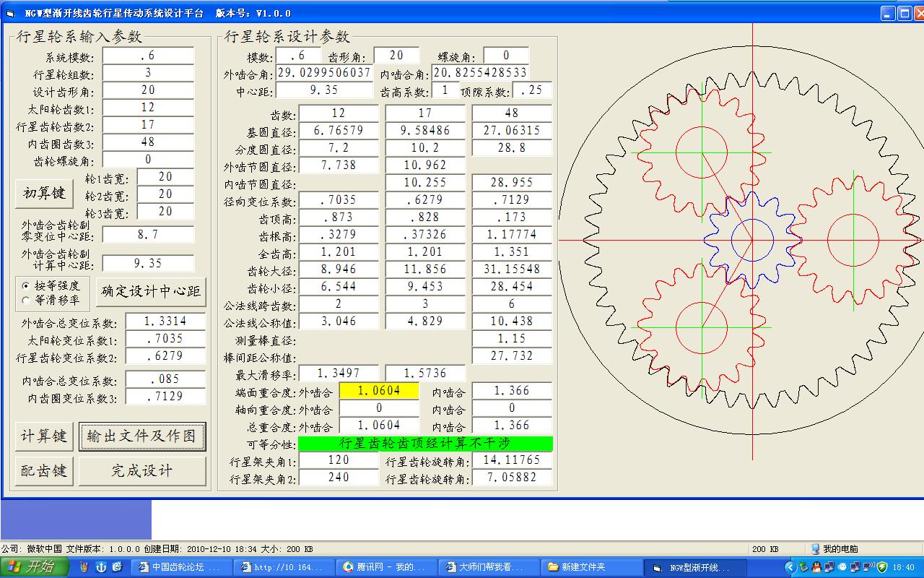Viewport: 924px width, 578px height.
Task: Click the 配齿键 button
Action: coord(45,471)
